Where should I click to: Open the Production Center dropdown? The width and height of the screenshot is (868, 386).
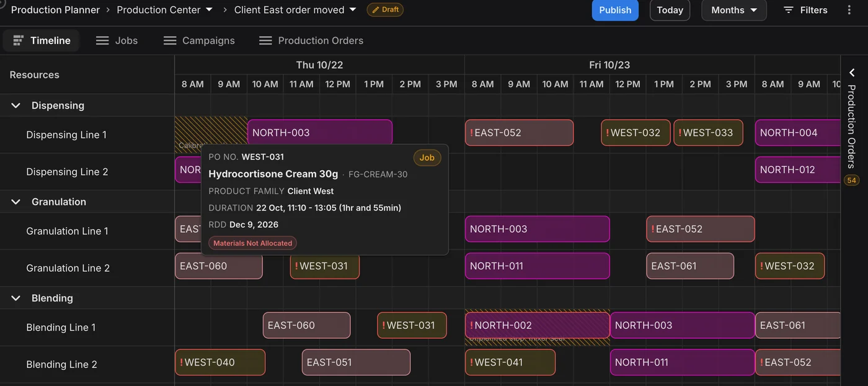(165, 10)
